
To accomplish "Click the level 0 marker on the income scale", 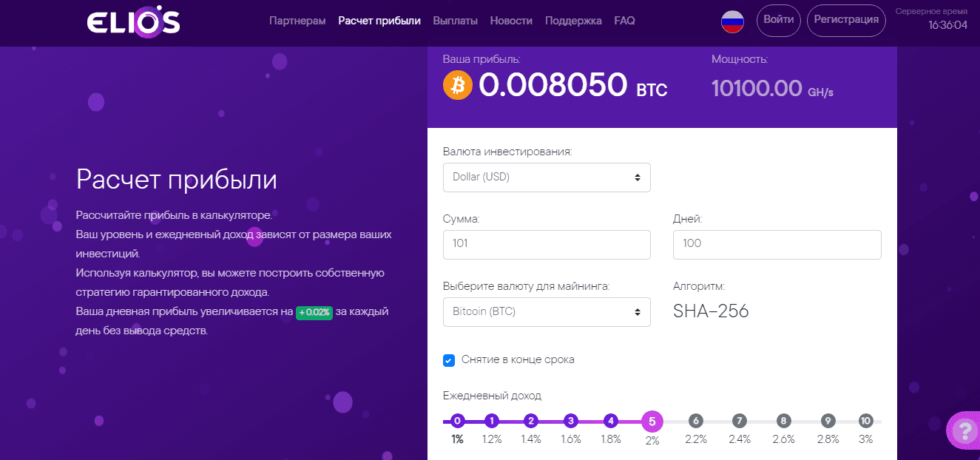I will 457,420.
